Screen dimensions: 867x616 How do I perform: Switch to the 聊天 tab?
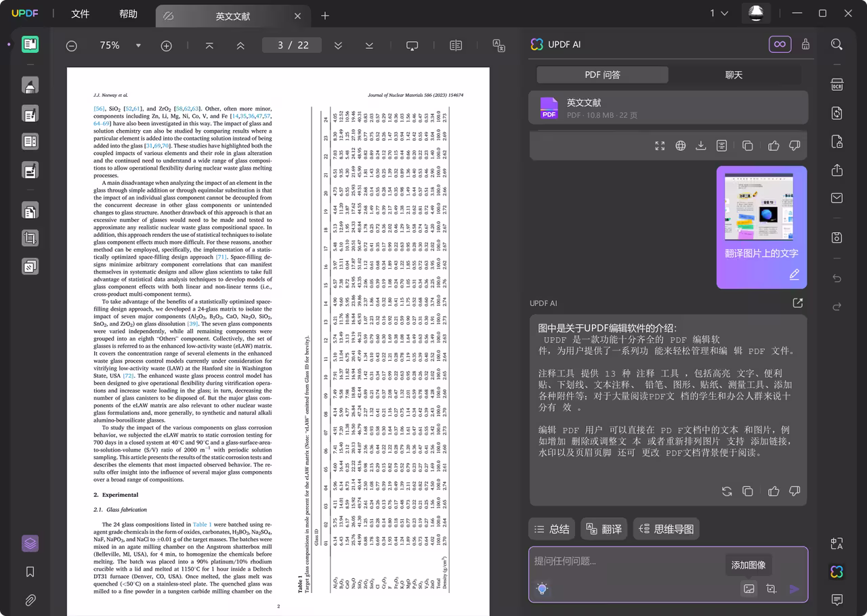coord(734,75)
